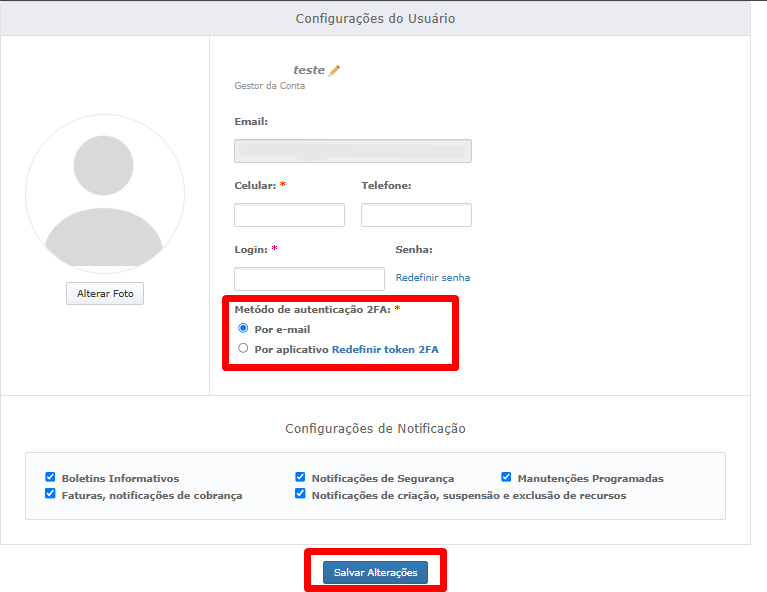Click the Salvar Alterações button
767x592 pixels.
pos(375,572)
